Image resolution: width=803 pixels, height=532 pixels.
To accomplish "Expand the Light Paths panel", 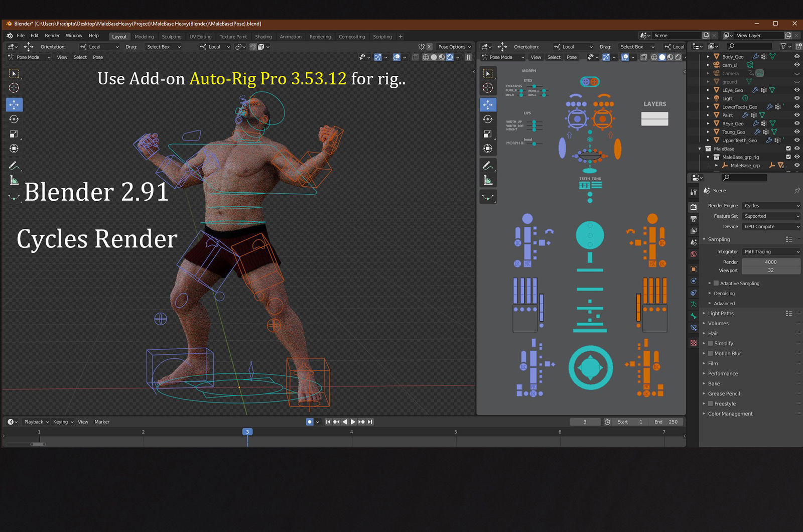I will pyautogui.click(x=720, y=313).
